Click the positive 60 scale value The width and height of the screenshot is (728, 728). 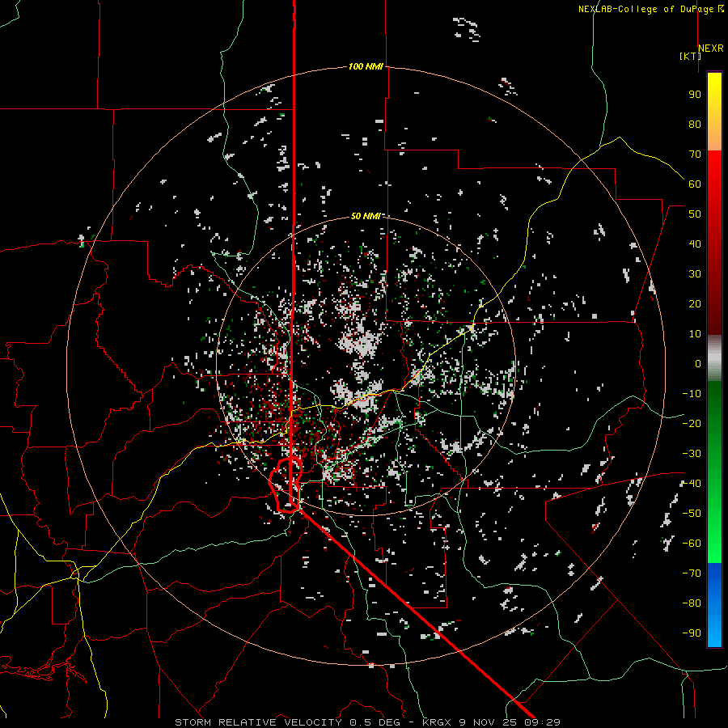click(695, 184)
